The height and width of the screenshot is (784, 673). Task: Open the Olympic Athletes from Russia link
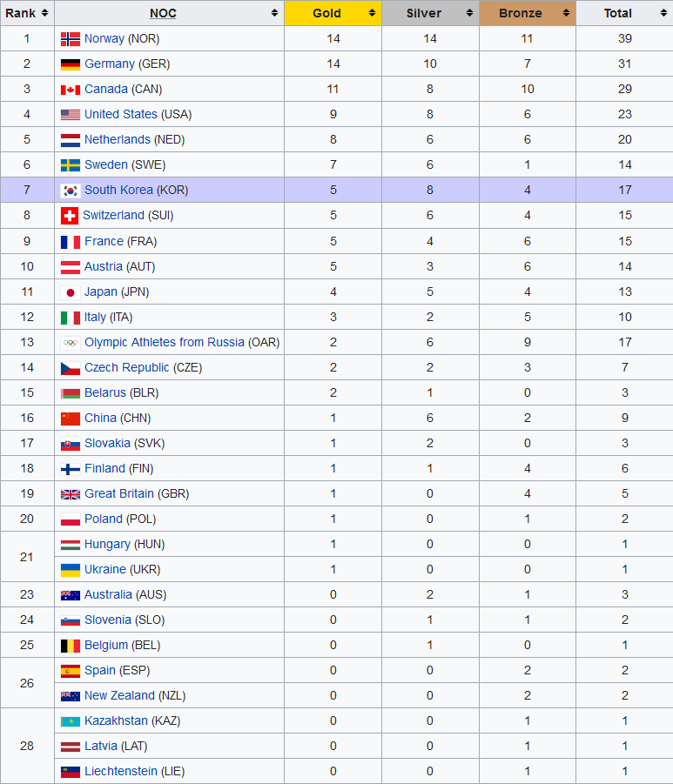coord(165,342)
